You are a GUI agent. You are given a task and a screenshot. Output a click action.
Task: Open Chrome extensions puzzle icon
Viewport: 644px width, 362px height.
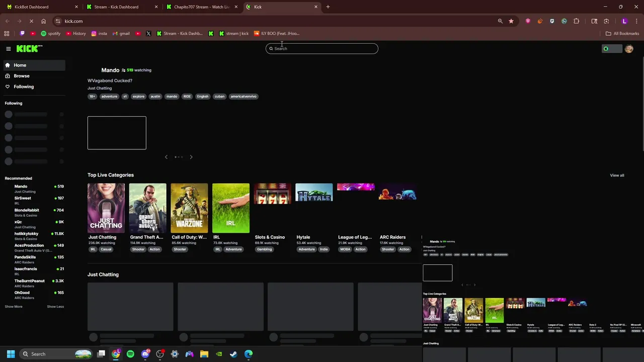point(577,21)
